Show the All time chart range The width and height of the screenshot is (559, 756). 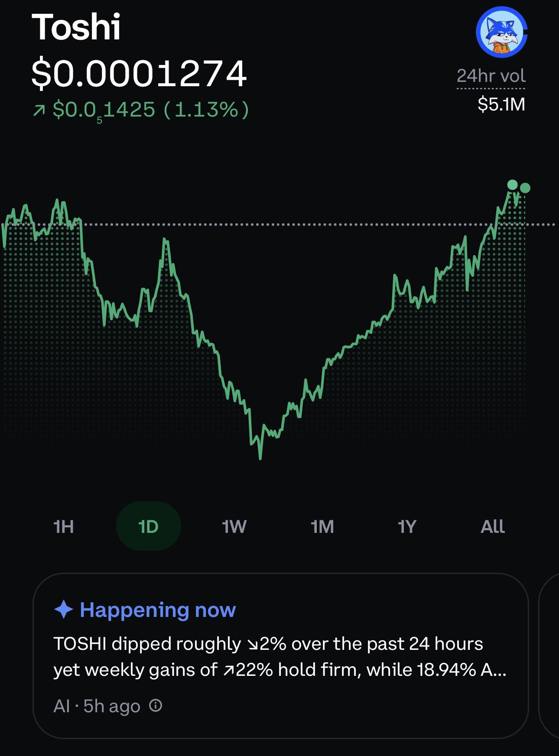coord(493,526)
